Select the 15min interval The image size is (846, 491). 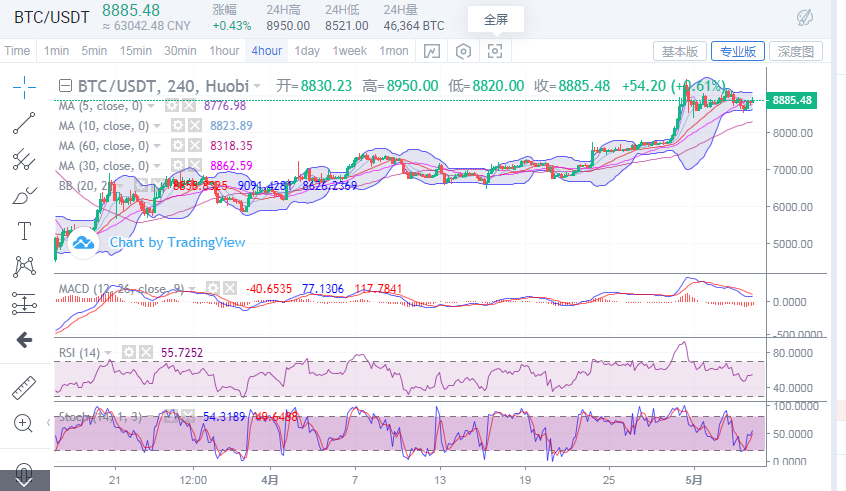tap(135, 51)
